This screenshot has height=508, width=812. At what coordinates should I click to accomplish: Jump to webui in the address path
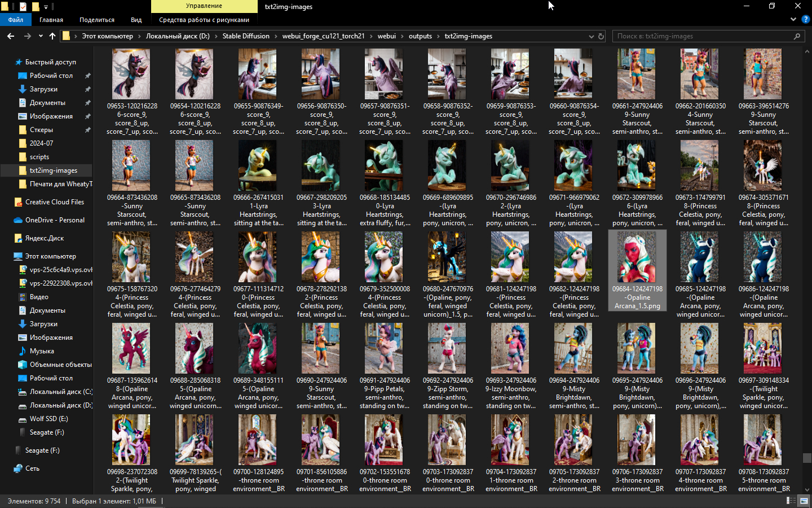tap(387, 36)
